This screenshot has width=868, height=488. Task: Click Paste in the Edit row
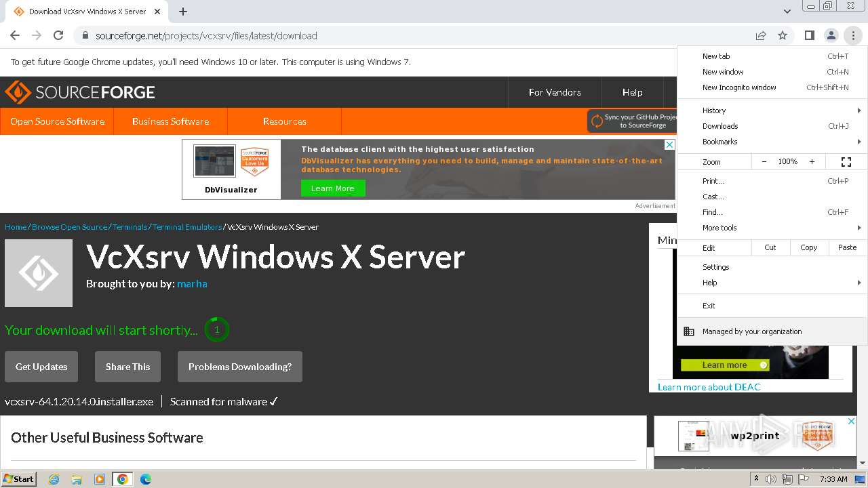tap(848, 247)
